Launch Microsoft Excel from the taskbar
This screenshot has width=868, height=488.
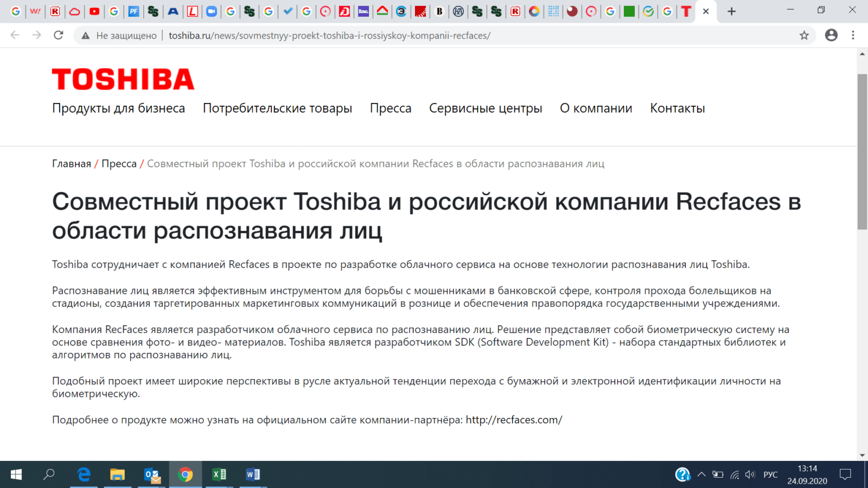pos(219,474)
